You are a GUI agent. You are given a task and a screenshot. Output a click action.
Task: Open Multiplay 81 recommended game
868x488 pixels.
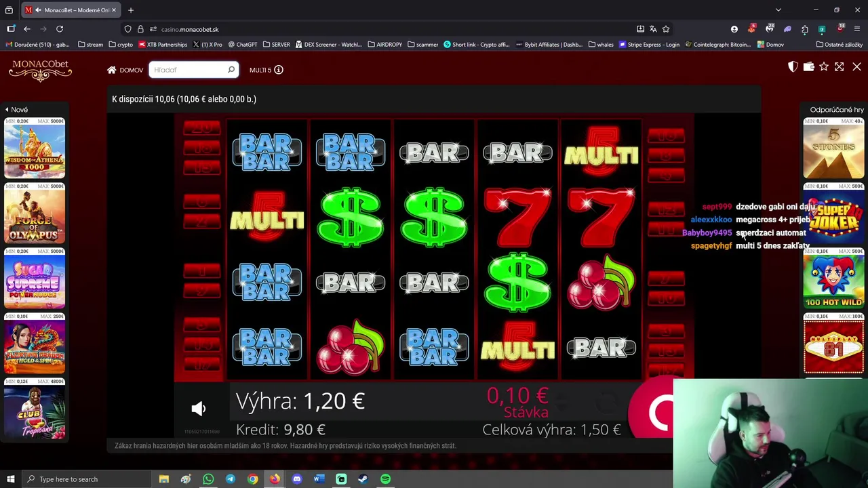pyautogui.click(x=833, y=344)
